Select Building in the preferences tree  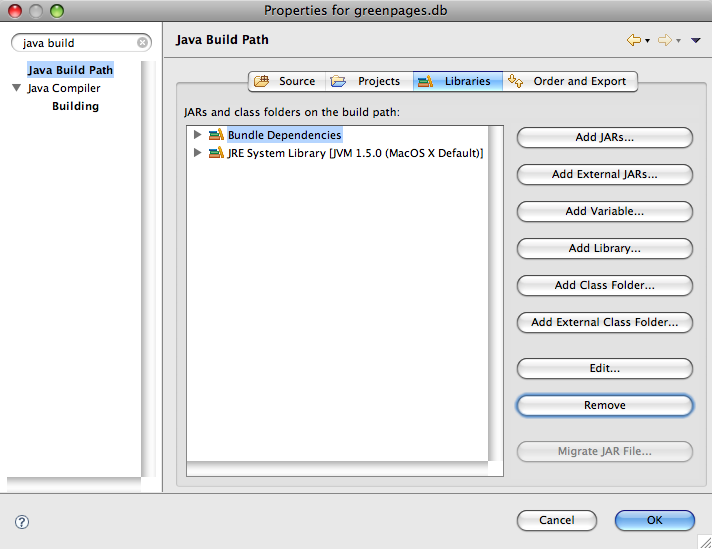tap(75, 106)
